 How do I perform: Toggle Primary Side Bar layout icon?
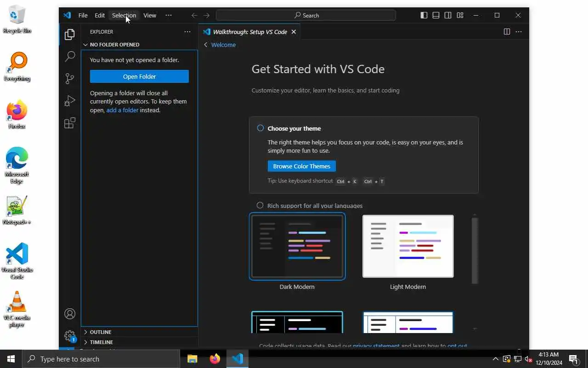(x=424, y=15)
